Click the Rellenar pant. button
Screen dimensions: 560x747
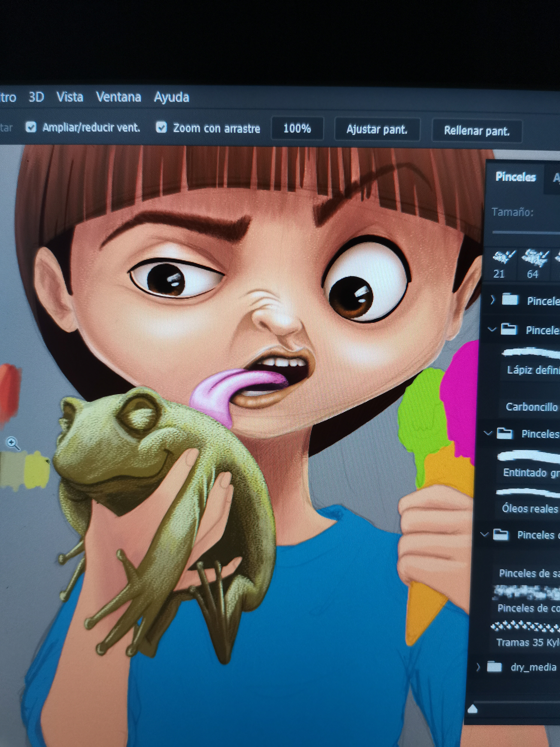(477, 130)
